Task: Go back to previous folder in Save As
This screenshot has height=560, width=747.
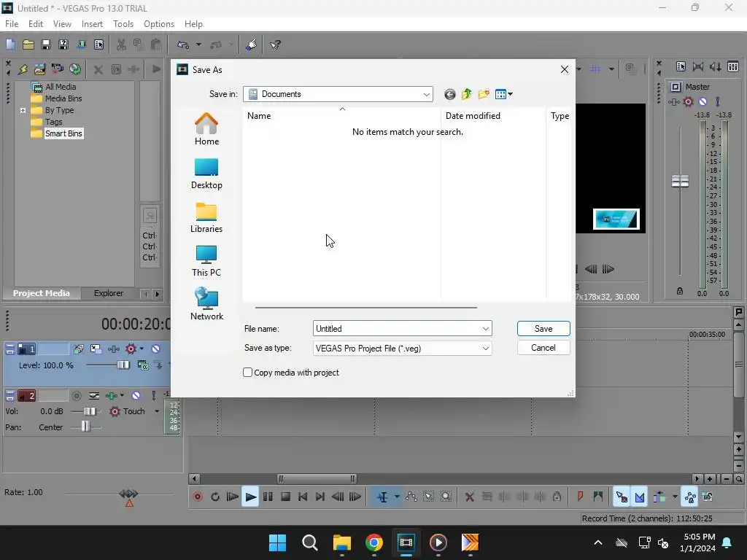Action: [x=449, y=94]
